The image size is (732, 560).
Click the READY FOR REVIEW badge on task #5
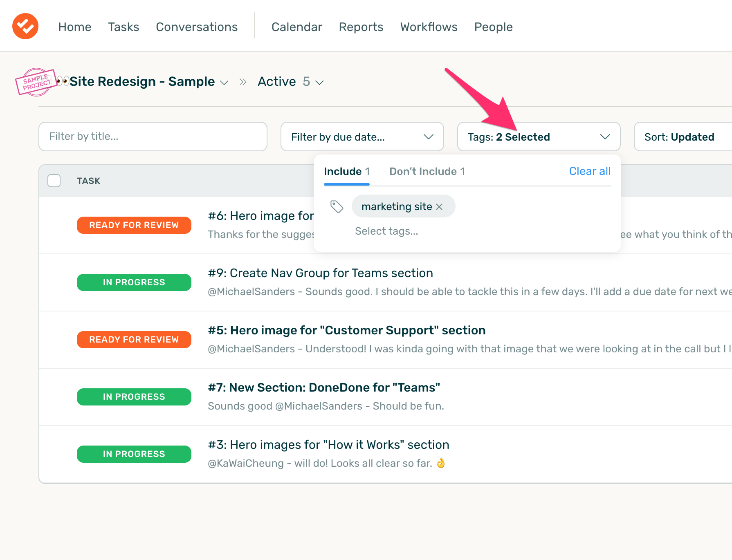click(x=134, y=339)
